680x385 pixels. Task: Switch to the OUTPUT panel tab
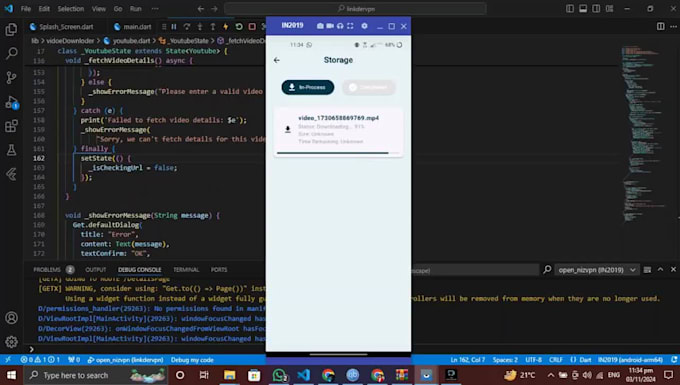pos(95,270)
